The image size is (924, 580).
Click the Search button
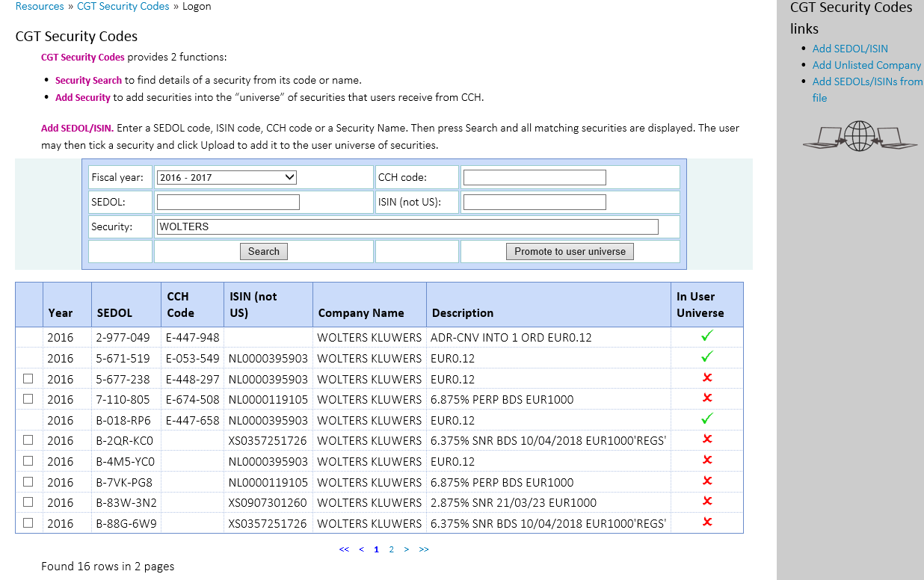pyautogui.click(x=264, y=252)
